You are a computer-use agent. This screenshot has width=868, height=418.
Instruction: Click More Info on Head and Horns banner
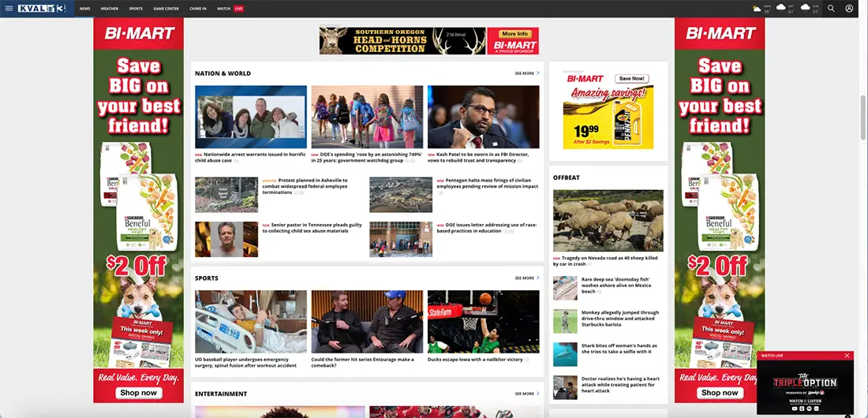point(516,34)
